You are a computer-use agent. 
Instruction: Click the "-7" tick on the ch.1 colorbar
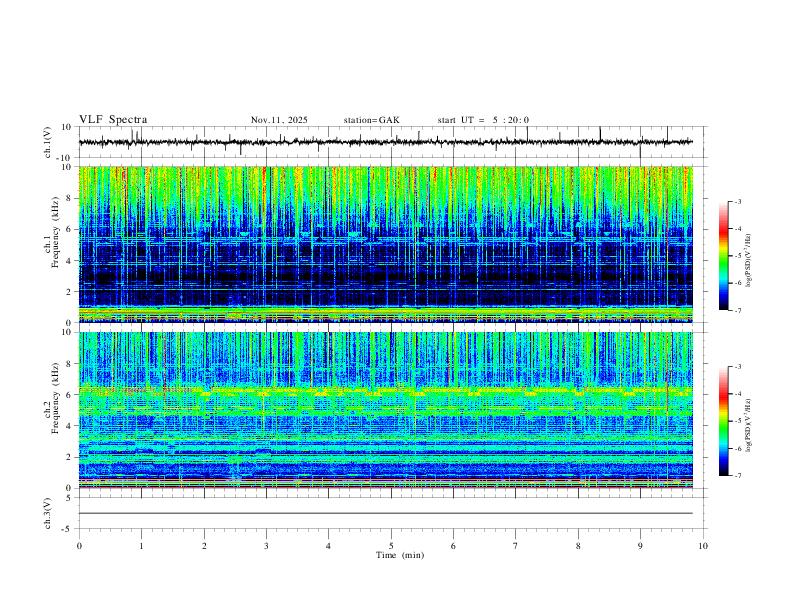(737, 310)
